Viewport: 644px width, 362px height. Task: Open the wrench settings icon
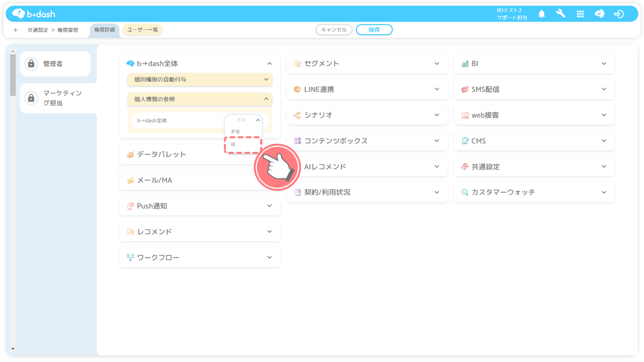point(560,14)
